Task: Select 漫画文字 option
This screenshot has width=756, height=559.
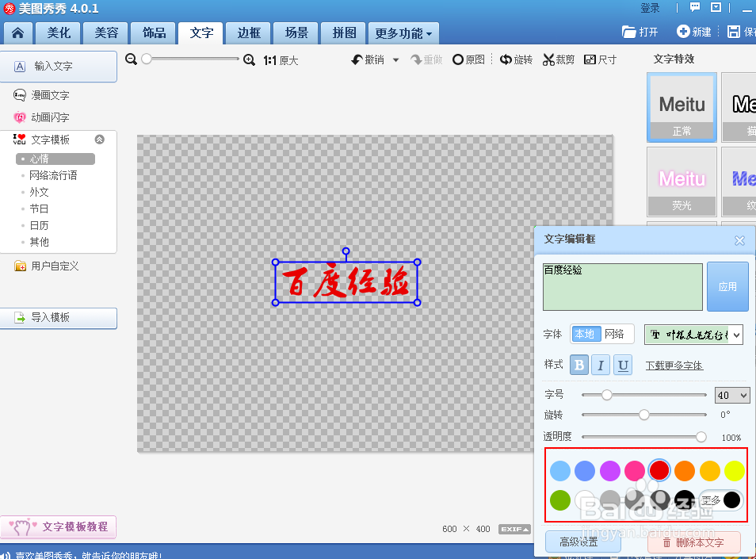Action: (41, 95)
